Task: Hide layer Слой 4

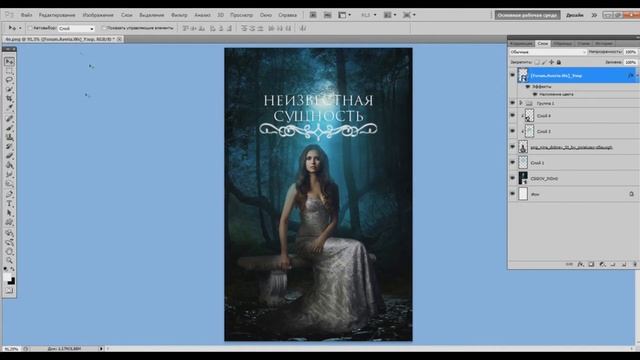Action: pos(513,116)
